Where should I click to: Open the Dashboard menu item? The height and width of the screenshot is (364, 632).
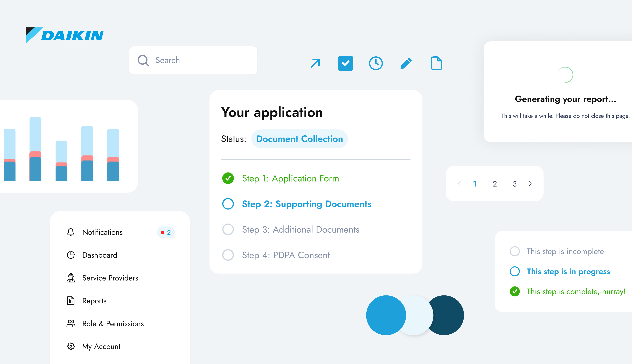[x=100, y=255]
